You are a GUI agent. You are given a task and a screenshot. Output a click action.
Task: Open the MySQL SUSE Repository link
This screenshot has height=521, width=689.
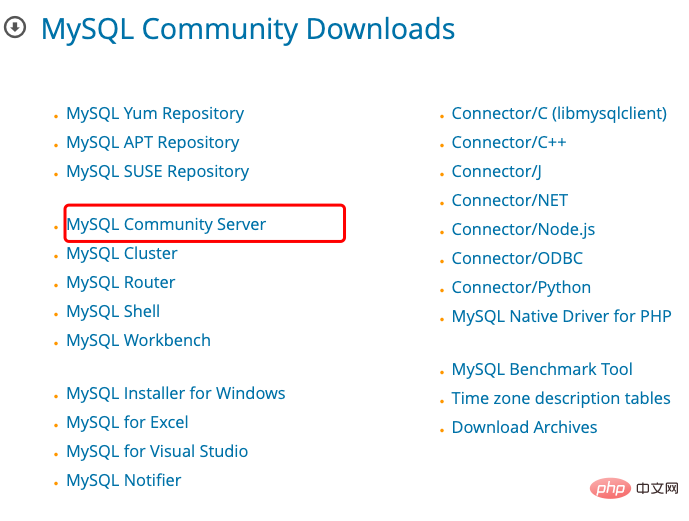[157, 172]
